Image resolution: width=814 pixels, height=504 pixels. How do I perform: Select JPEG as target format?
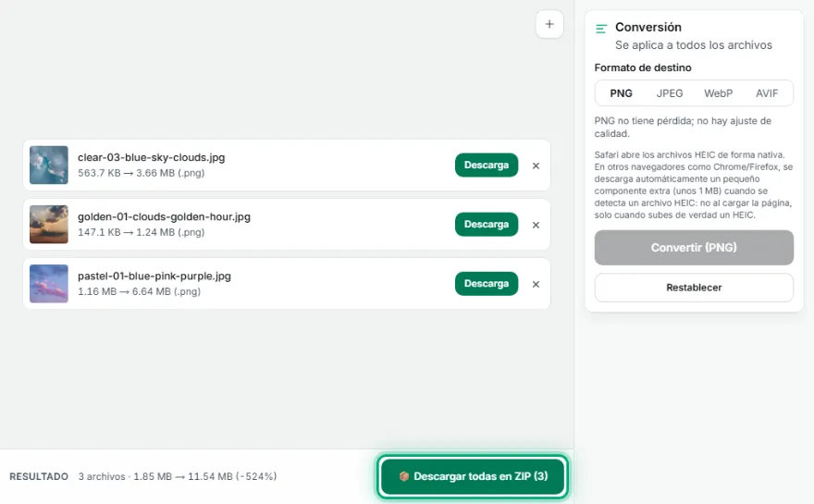669,93
